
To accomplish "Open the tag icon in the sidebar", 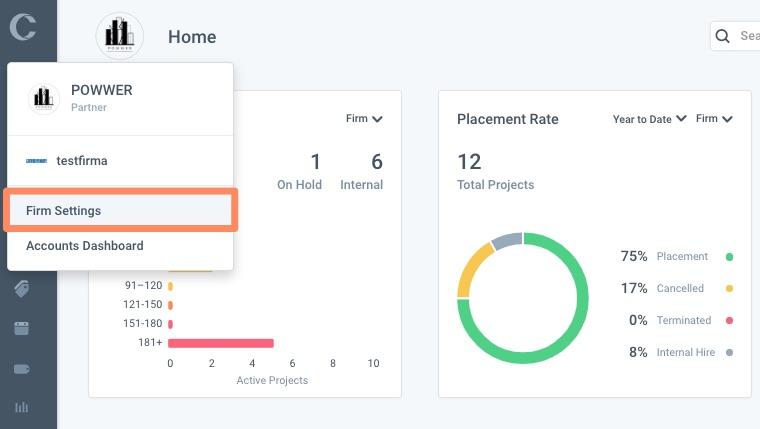I will pyautogui.click(x=22, y=289).
